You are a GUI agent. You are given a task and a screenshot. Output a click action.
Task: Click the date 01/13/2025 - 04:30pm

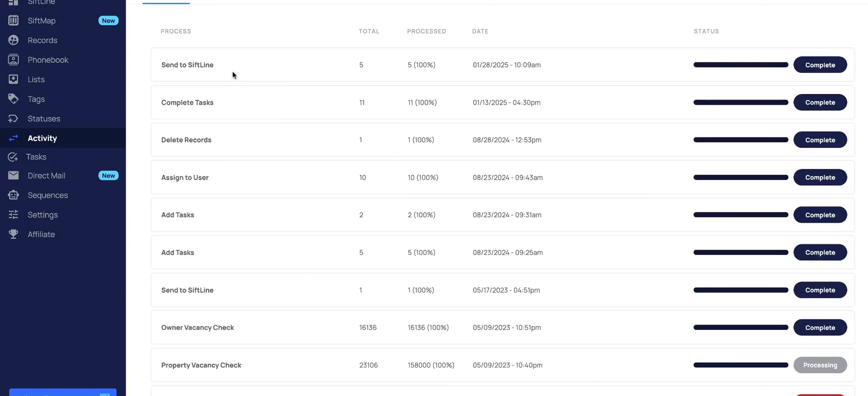(506, 102)
